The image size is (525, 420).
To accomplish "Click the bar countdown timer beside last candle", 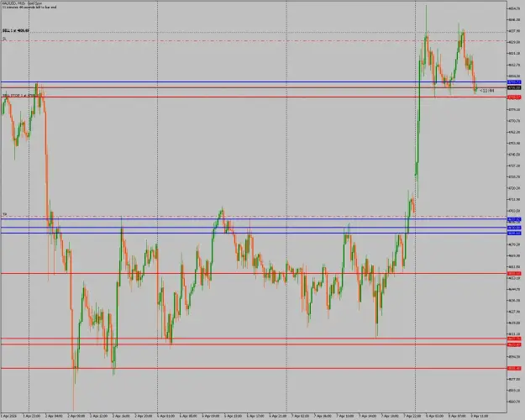I will [487, 91].
